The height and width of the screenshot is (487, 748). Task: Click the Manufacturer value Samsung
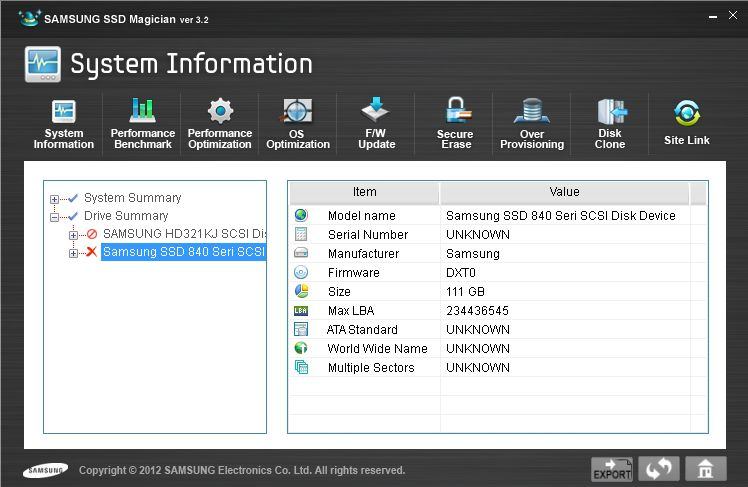[x=473, y=254]
